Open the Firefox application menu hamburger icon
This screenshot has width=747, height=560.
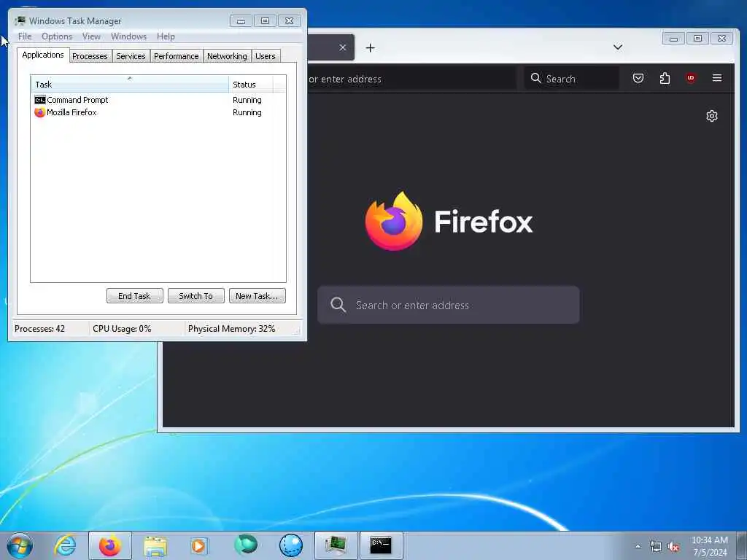716,77
